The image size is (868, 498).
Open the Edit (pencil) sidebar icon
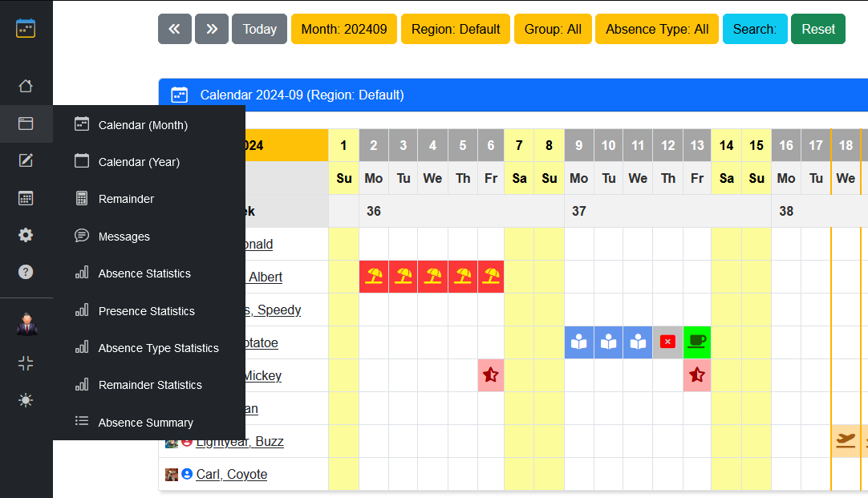click(26, 160)
